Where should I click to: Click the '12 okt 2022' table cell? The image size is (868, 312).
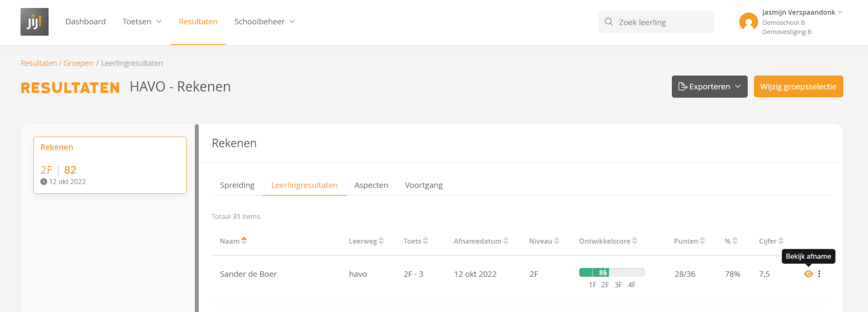pos(475,274)
